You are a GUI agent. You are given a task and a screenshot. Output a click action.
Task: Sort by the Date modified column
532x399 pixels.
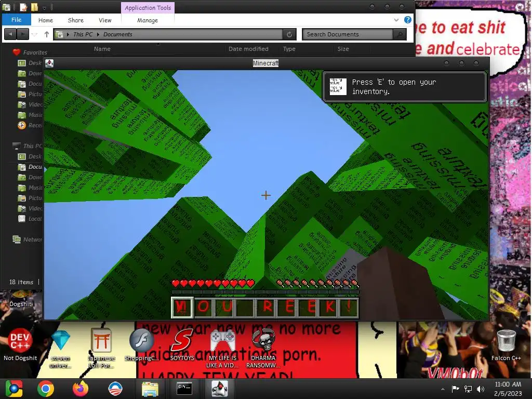(x=248, y=49)
